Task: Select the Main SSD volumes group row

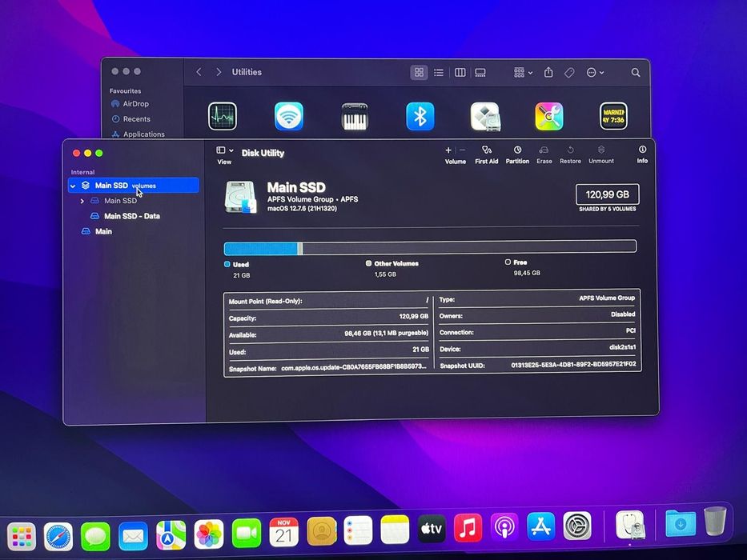Action: point(134,186)
